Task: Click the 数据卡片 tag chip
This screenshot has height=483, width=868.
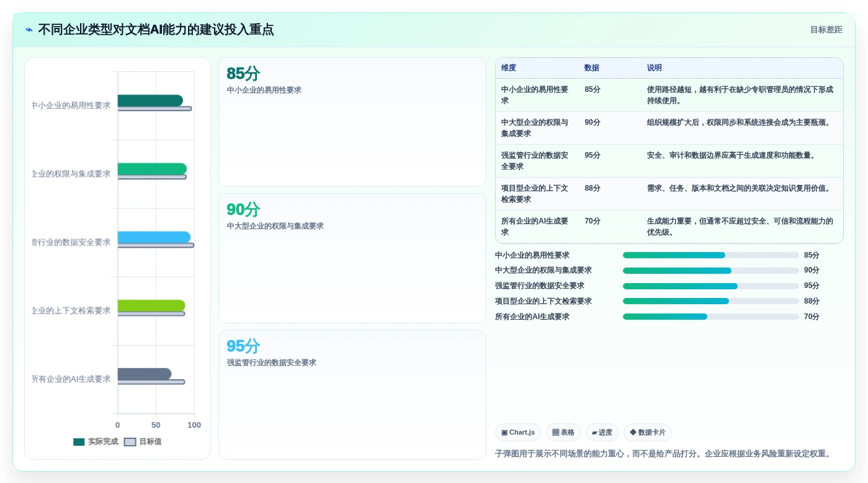Action: (x=647, y=432)
